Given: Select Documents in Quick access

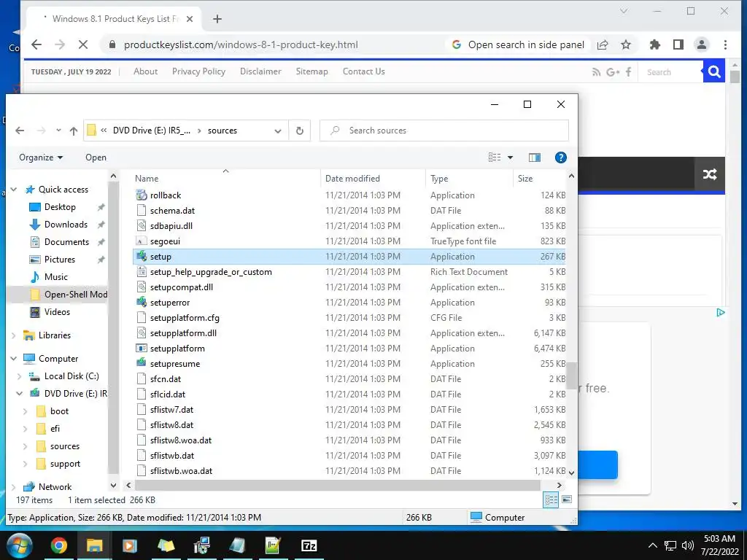Looking at the screenshot, I should (66, 242).
